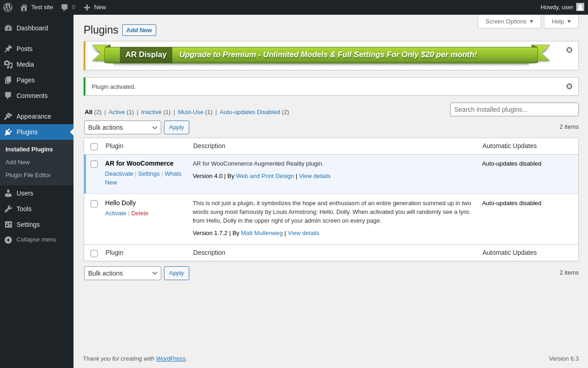Screen dimensions: 588x368
Task: Click the Users person icon
Action: pyautogui.click(x=8, y=193)
